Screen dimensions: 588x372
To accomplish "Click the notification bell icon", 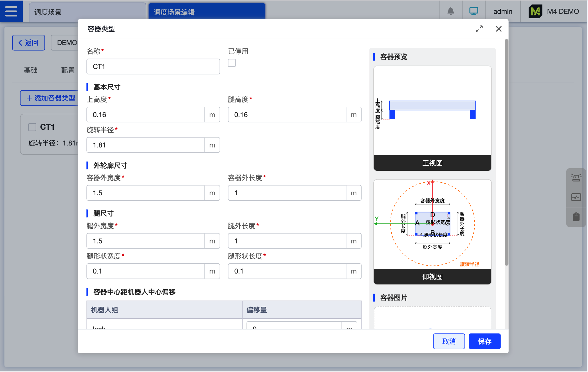I will pos(450,11).
